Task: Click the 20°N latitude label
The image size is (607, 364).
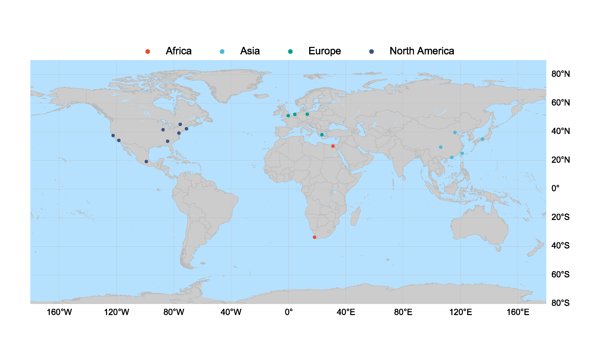Action: (561, 160)
